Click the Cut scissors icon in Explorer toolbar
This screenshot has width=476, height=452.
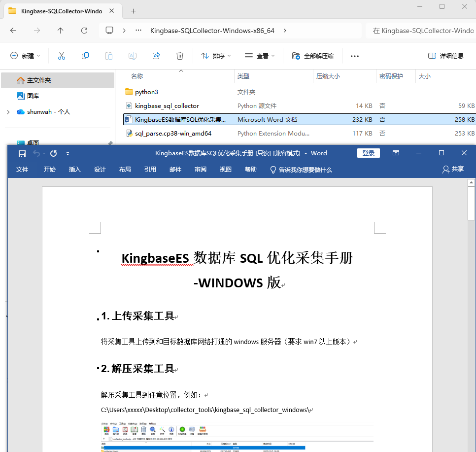[61, 56]
